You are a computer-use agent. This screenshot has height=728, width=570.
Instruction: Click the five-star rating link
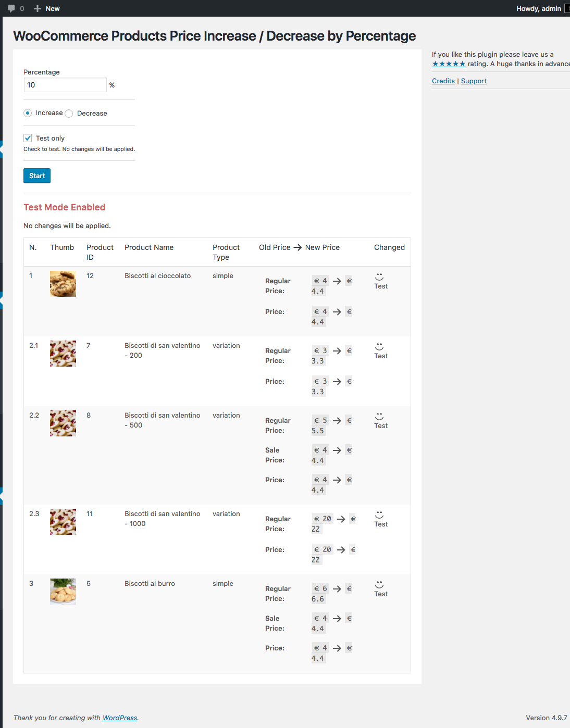click(x=449, y=64)
